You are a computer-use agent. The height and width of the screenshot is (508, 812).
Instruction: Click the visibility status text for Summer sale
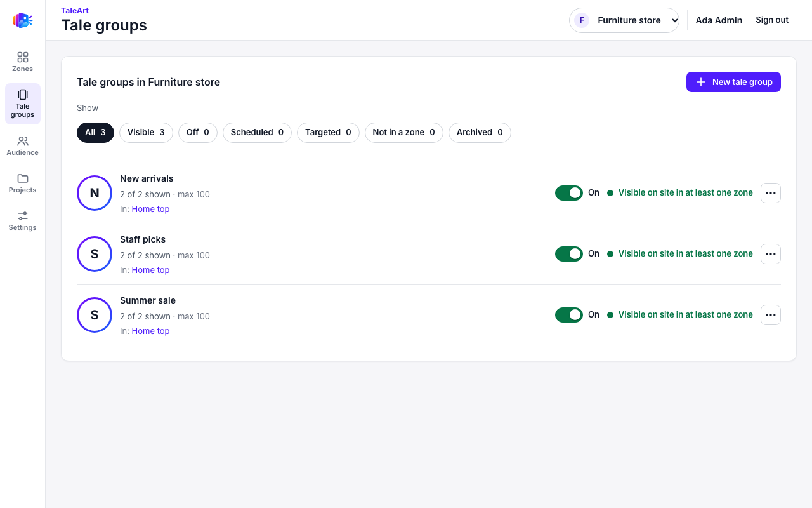point(686,315)
